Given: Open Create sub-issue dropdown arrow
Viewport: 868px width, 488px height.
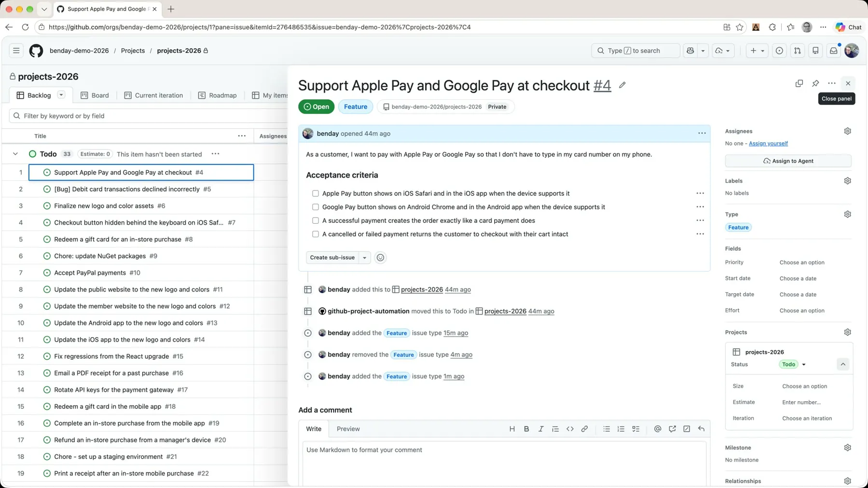Looking at the screenshot, I should pyautogui.click(x=365, y=258).
